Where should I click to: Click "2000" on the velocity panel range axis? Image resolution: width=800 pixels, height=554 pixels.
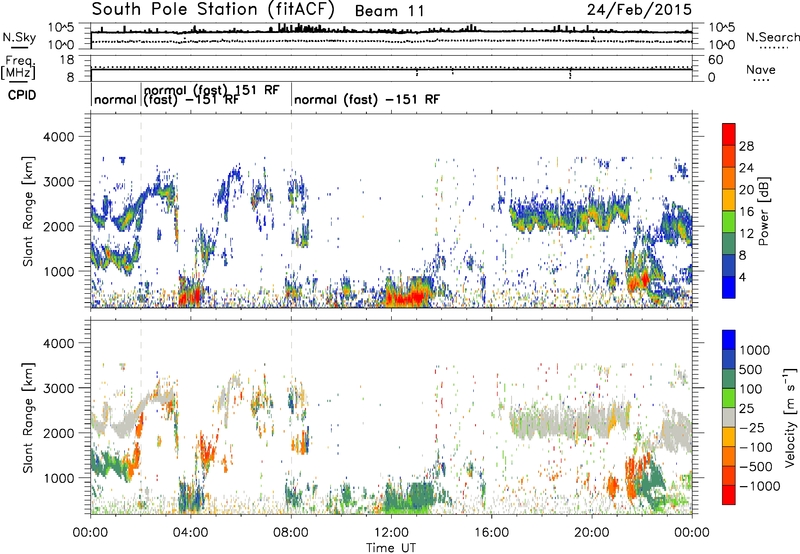(58, 433)
